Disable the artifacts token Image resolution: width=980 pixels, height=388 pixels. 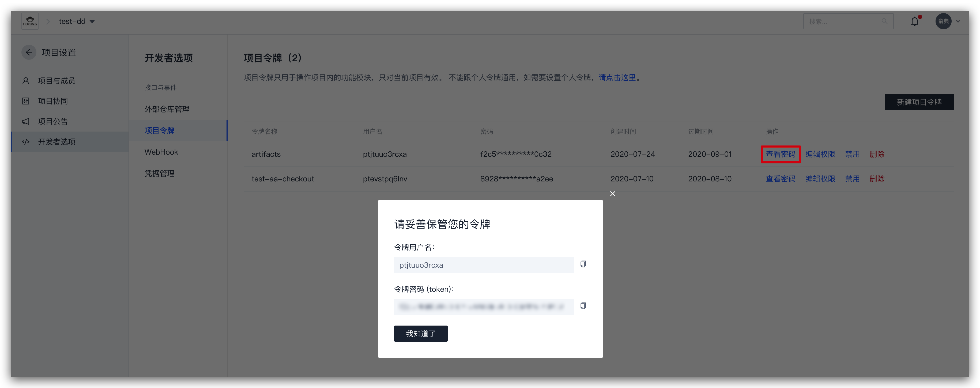tap(852, 154)
